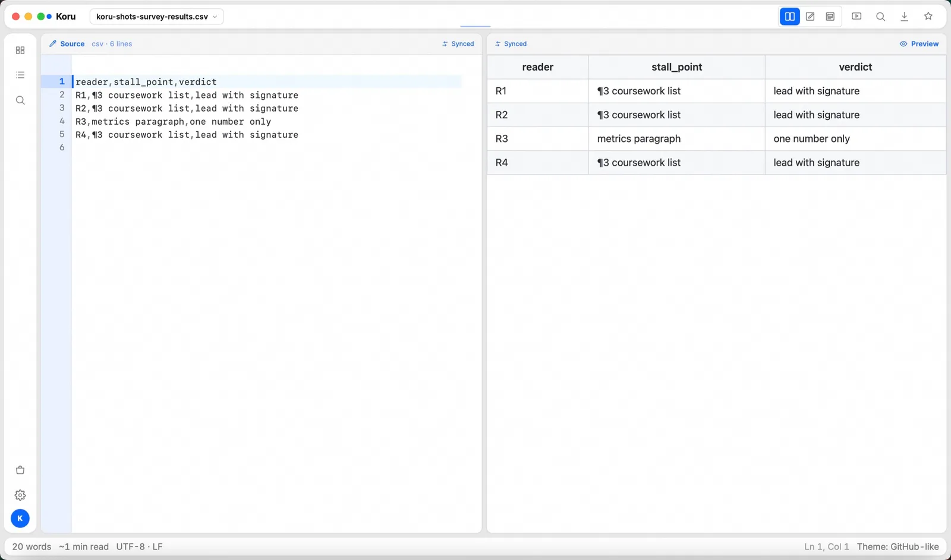Click the stall_point column header
The image size is (951, 560).
tap(676, 67)
